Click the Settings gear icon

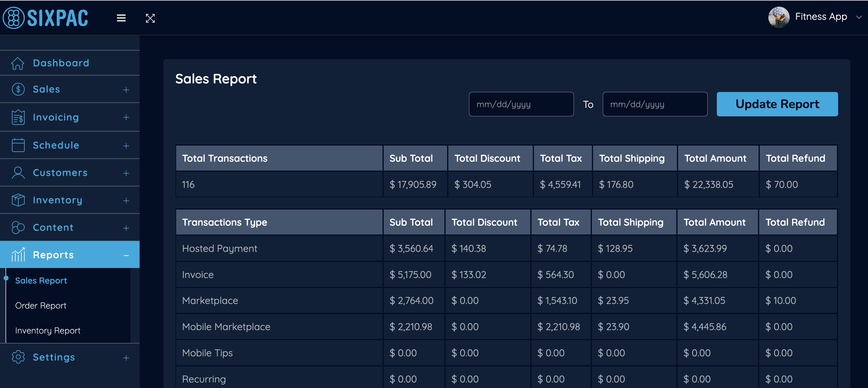pos(18,357)
